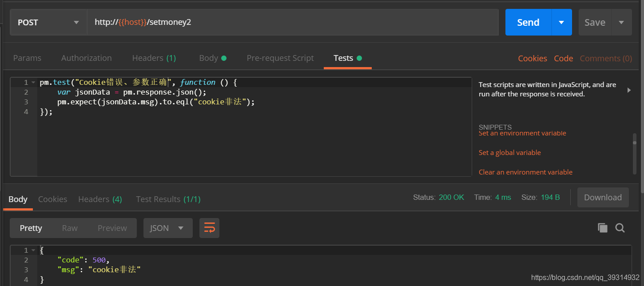This screenshot has width=644, height=286.
Task: Click the {{host}} variable in URL
Action: click(x=132, y=22)
